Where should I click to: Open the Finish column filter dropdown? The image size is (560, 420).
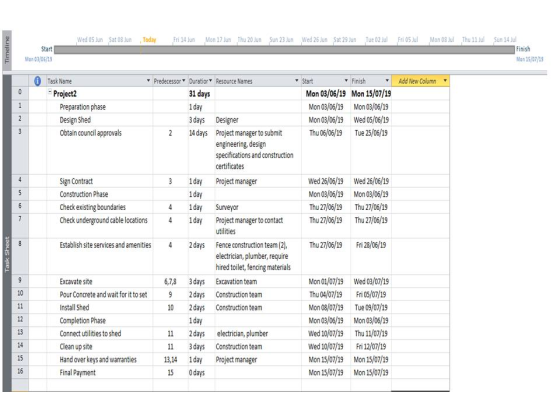387,81
